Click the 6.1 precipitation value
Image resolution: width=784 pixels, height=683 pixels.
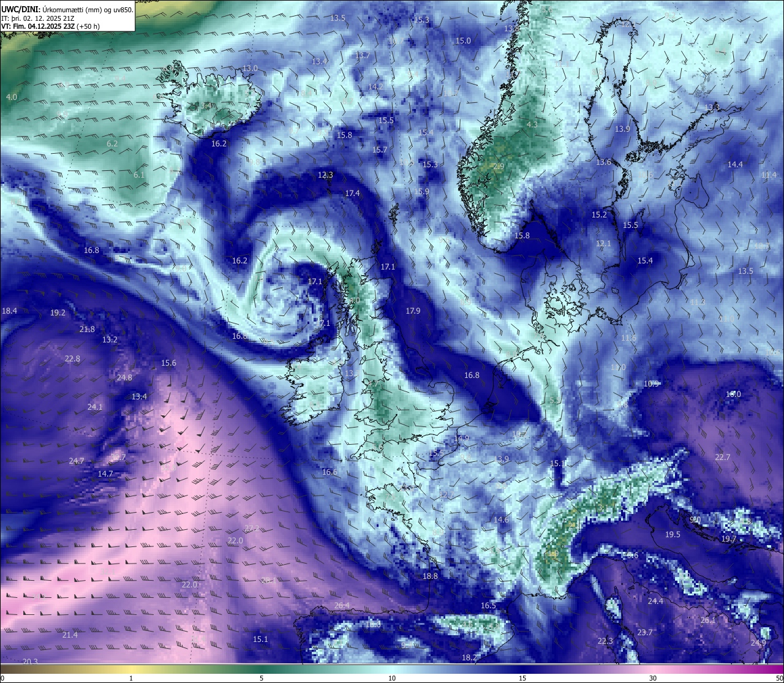pyautogui.click(x=139, y=175)
